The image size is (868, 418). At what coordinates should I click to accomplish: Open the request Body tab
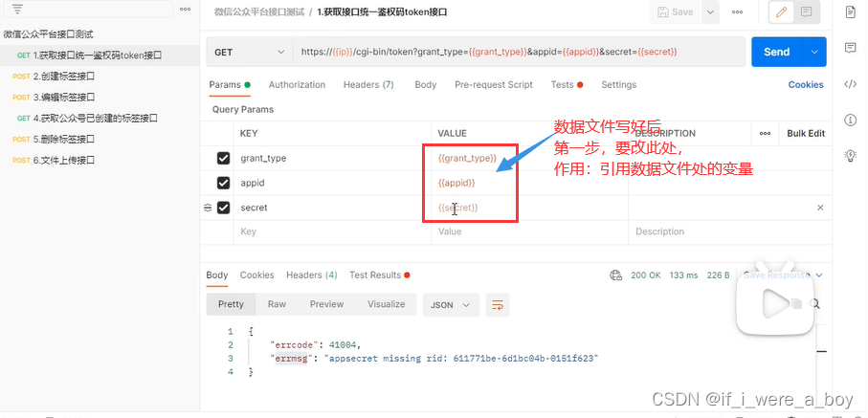click(x=425, y=85)
